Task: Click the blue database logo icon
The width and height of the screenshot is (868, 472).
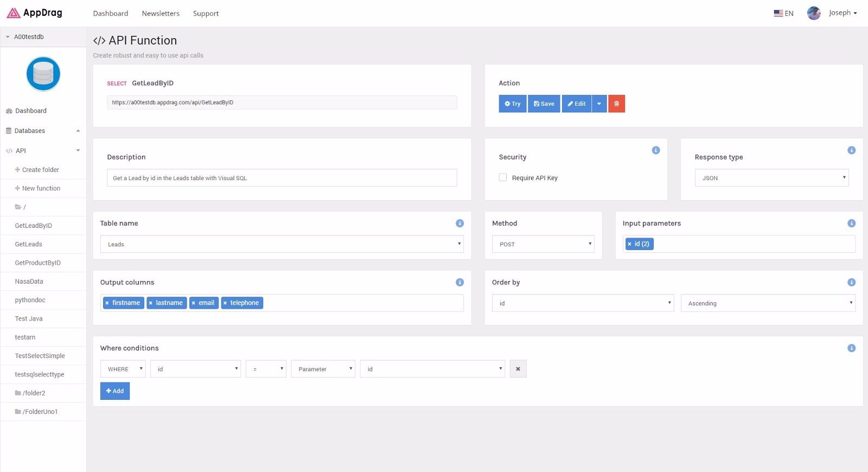Action: pos(43,74)
